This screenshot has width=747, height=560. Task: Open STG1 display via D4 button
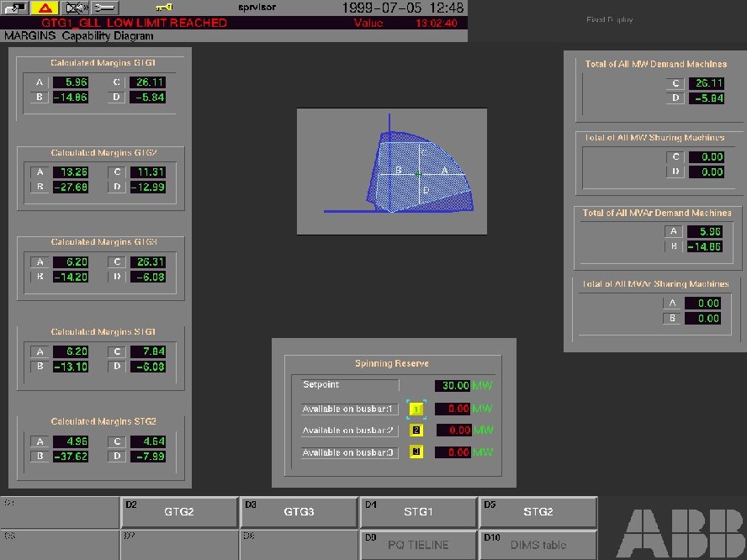(420, 512)
